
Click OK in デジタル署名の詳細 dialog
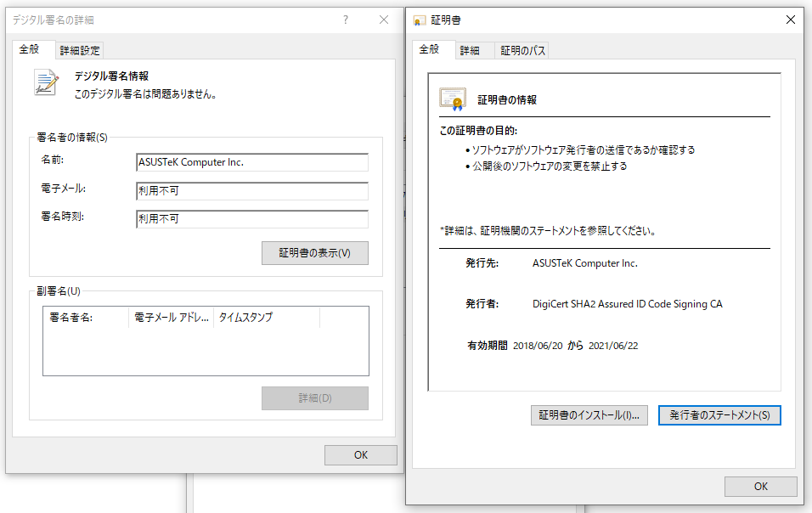(x=361, y=455)
